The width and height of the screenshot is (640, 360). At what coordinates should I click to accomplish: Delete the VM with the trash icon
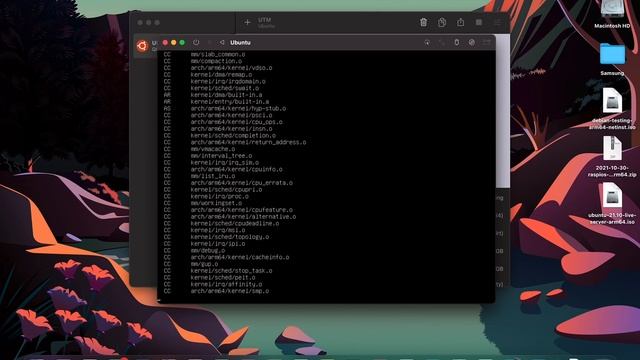tap(424, 22)
